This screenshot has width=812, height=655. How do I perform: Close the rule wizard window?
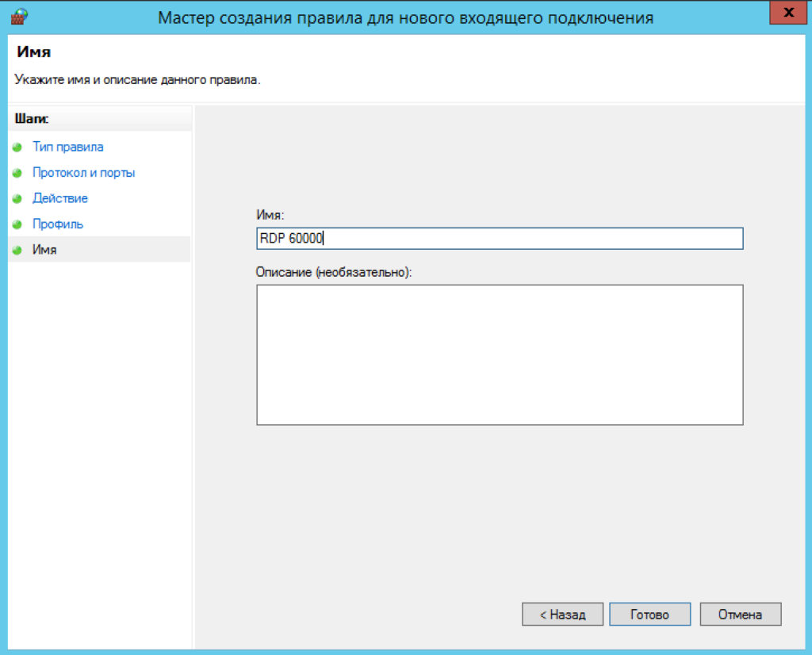(x=788, y=13)
